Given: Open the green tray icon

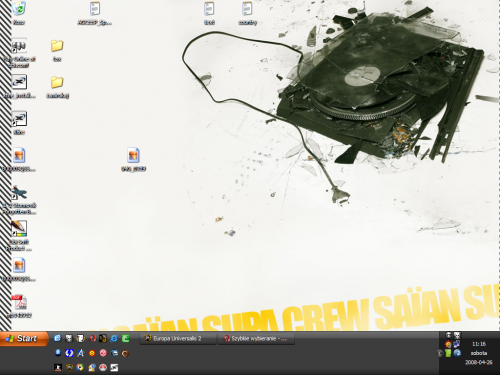Looking at the screenshot, I should tap(448, 353).
